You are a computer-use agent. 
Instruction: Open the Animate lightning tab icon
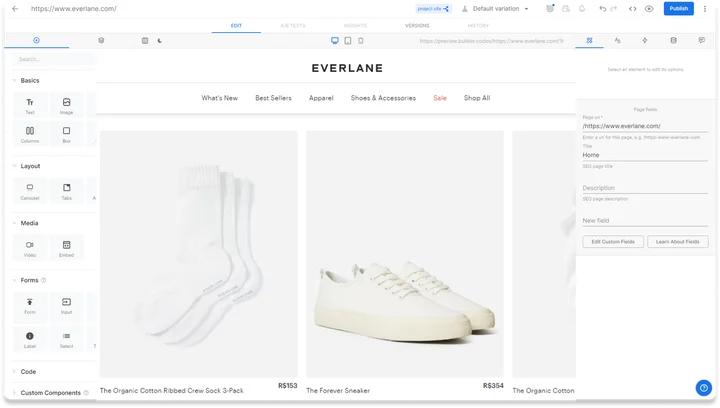click(x=645, y=40)
